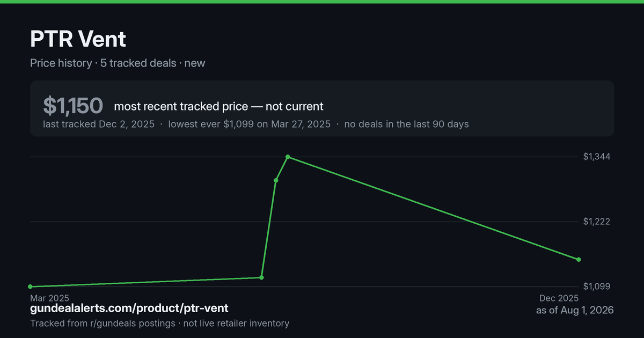Click 'Tracked from r/gundeals postings' footer note
644x338 pixels.
(103, 323)
